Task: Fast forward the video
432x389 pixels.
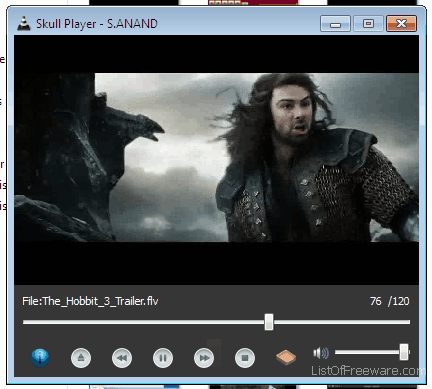Action: coord(204,358)
